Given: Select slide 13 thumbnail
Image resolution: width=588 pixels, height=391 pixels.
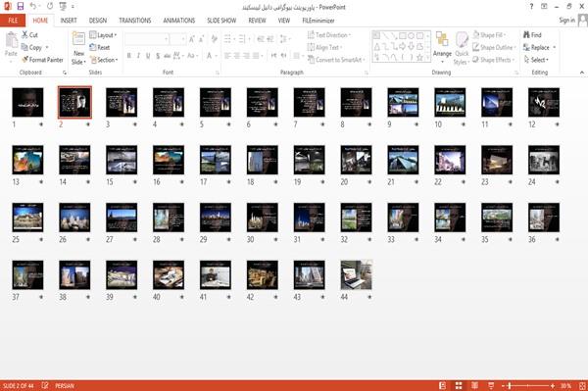Looking at the screenshot, I should pyautogui.click(x=27, y=160).
